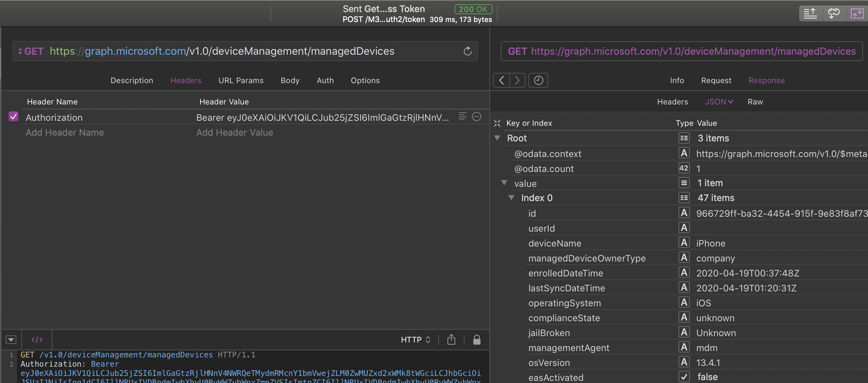This screenshot has width=868, height=383.
Task: Click the string type icon of managementAgent row
Action: tap(684, 347)
